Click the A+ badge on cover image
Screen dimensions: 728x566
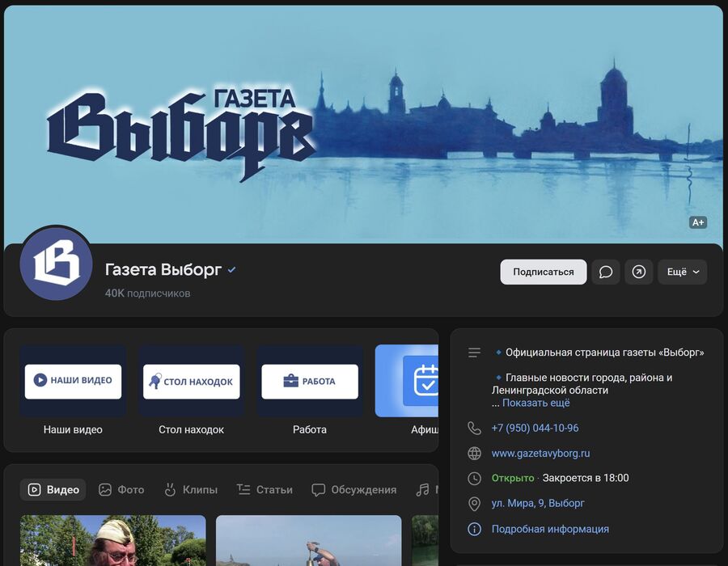(x=698, y=222)
